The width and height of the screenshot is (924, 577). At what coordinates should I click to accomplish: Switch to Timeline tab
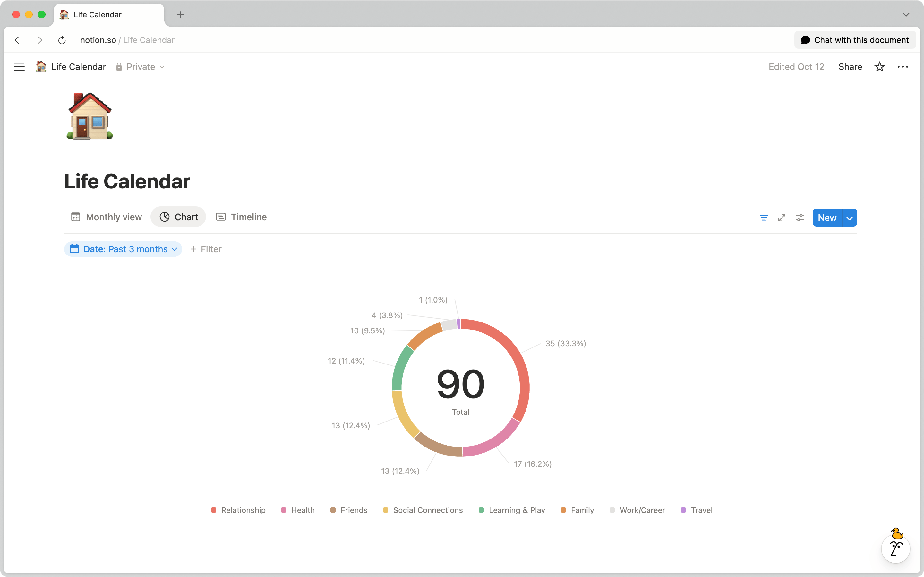tap(241, 217)
